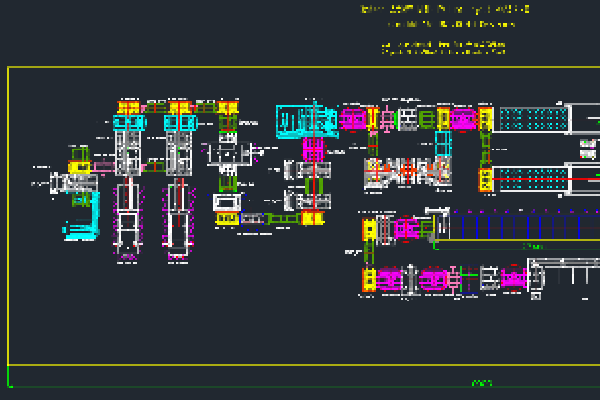Click the leftmost tall white column with magenta outline

tap(128, 218)
